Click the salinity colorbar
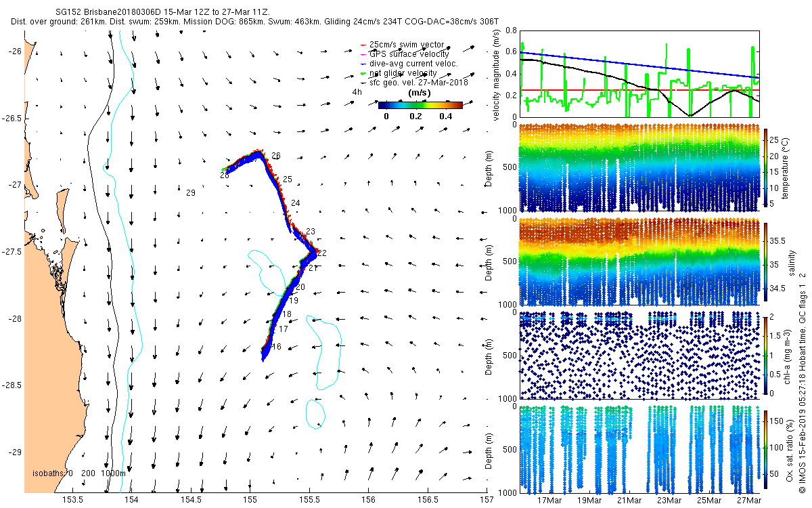Viewport: 812px width, 508px height. tap(766, 261)
